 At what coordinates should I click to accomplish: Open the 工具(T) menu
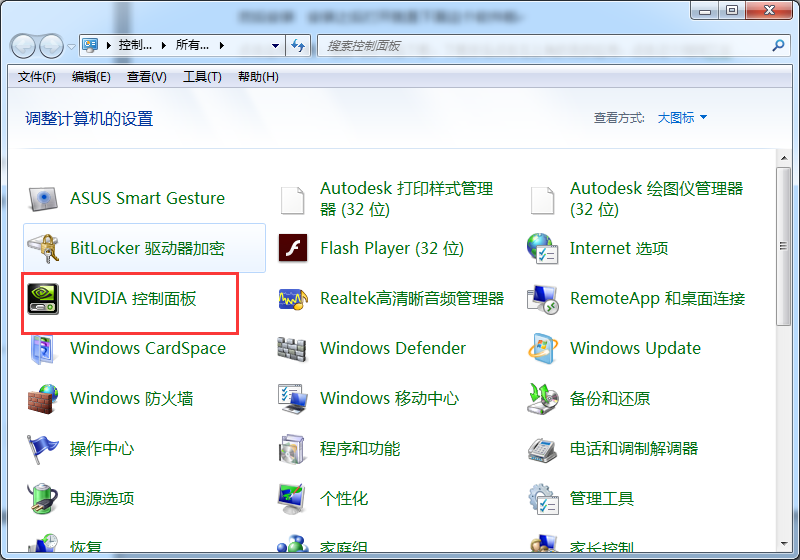tap(202, 77)
